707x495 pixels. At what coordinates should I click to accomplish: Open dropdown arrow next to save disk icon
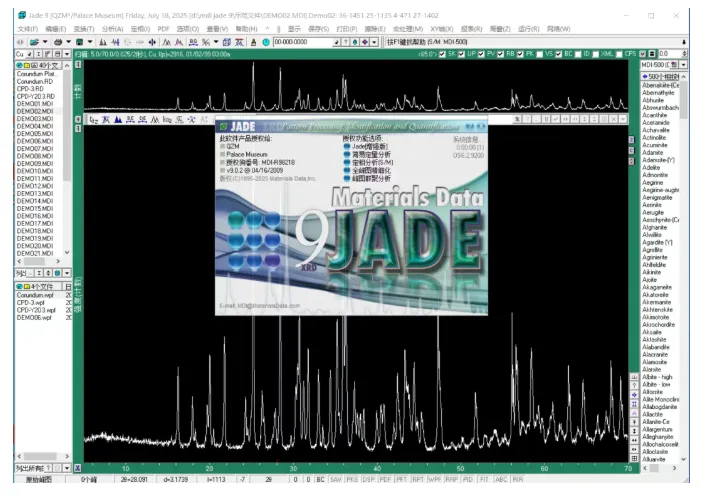click(x=90, y=42)
